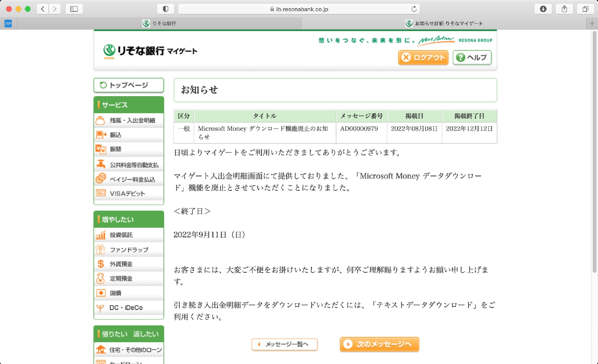The image size is (598, 364).
Task: Click the 投資信託 bar chart icon
Action: click(x=101, y=235)
